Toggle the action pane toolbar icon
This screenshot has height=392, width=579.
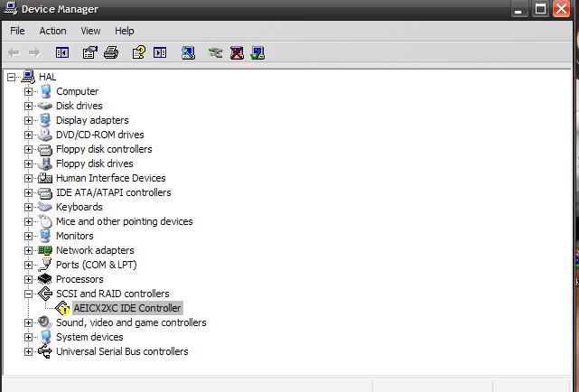160,52
